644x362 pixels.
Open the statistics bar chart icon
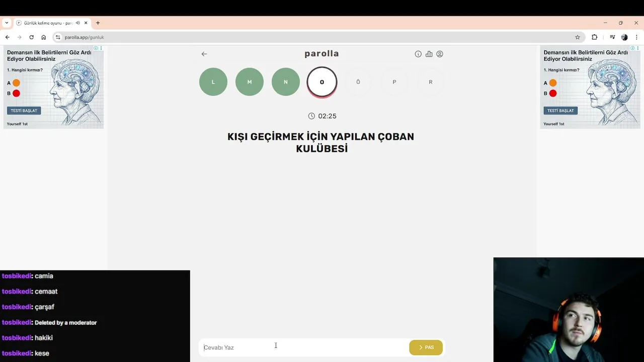point(429,54)
